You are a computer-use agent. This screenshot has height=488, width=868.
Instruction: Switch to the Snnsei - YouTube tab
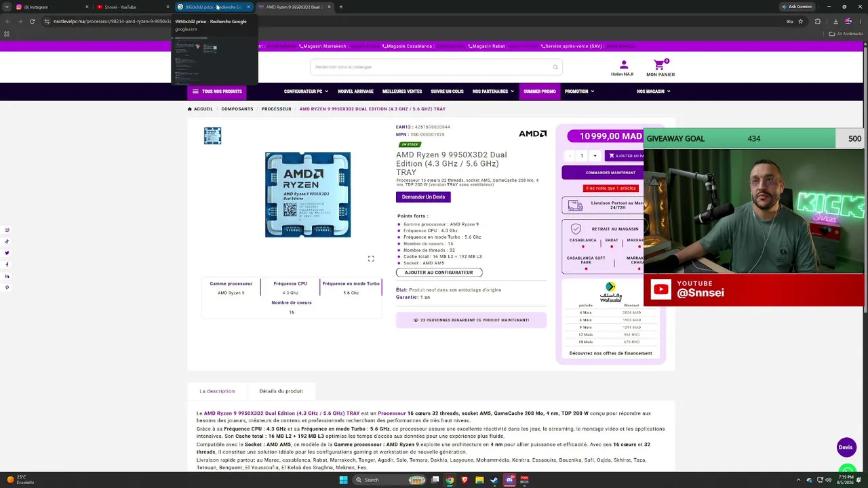pos(132,7)
